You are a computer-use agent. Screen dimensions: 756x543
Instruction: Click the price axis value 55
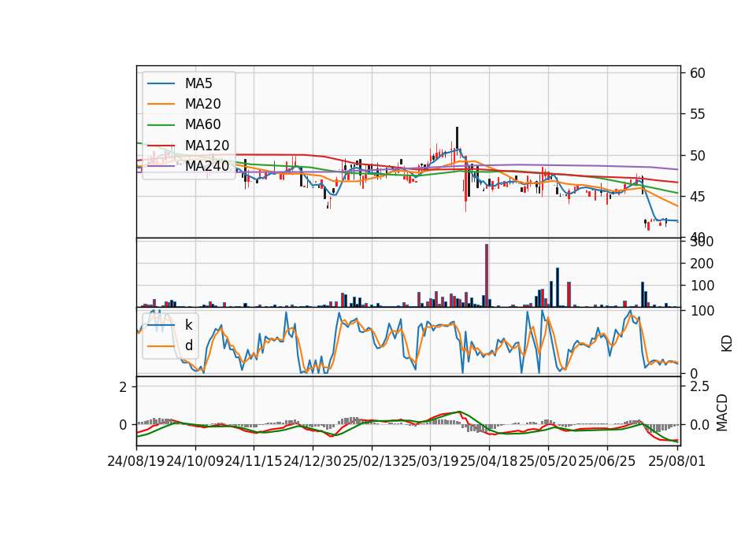point(697,114)
